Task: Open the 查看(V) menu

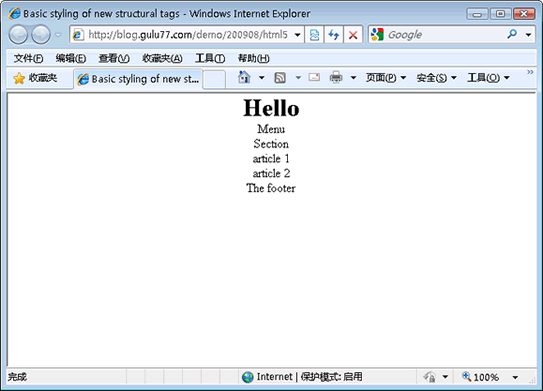Action: [x=114, y=58]
